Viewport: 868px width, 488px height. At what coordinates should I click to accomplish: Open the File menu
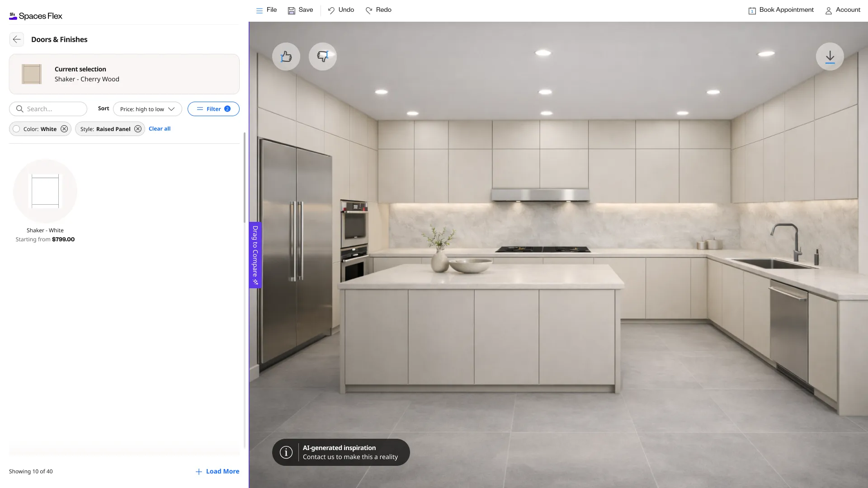[266, 10]
